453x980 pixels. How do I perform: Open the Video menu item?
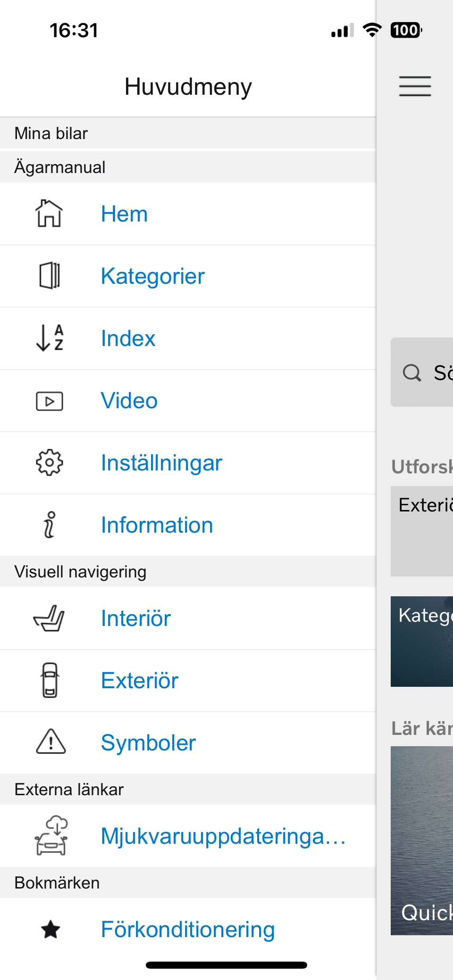coord(188,401)
